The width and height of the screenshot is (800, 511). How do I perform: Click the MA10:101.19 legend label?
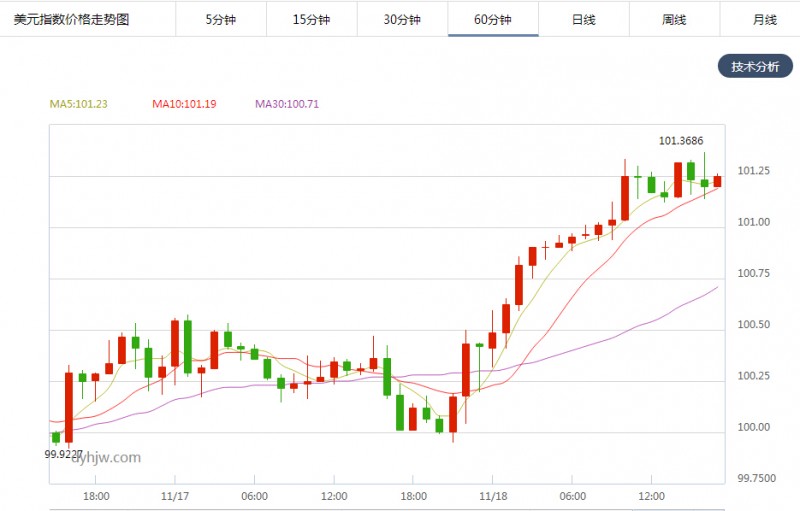tap(184, 104)
